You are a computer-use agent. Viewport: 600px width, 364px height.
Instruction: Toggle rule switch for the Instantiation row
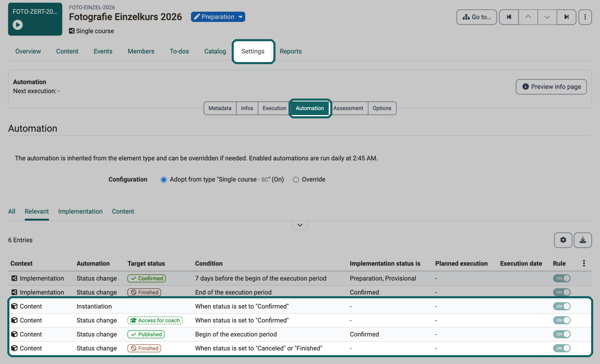pos(562,306)
